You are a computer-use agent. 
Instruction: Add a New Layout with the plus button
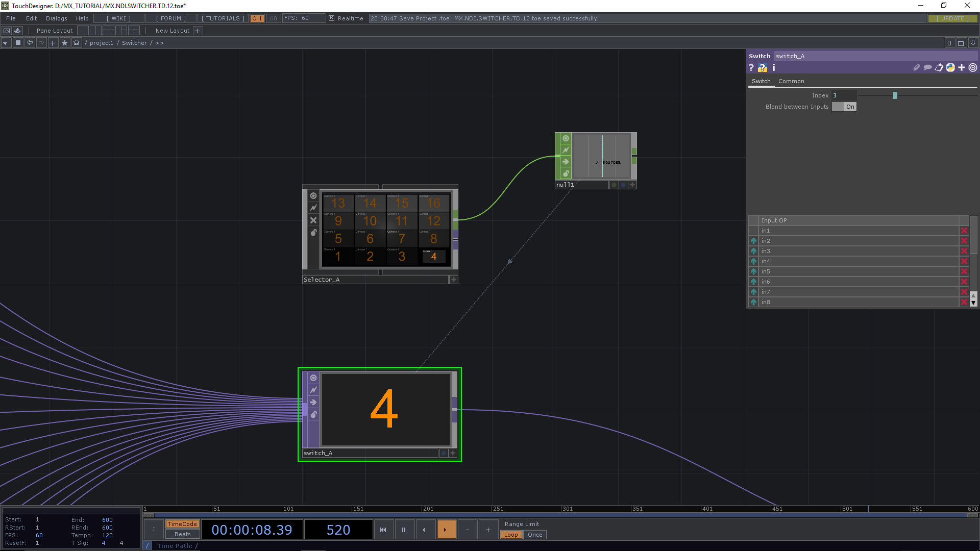(198, 31)
